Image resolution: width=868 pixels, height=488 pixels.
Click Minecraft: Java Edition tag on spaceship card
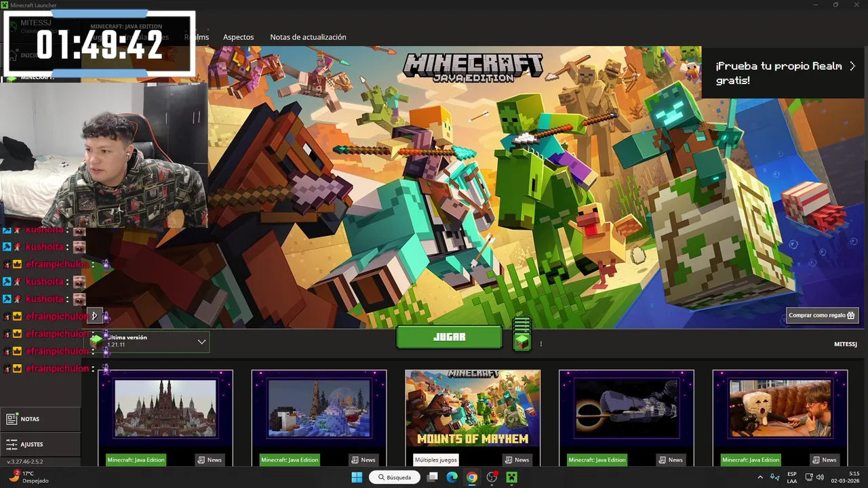597,460
